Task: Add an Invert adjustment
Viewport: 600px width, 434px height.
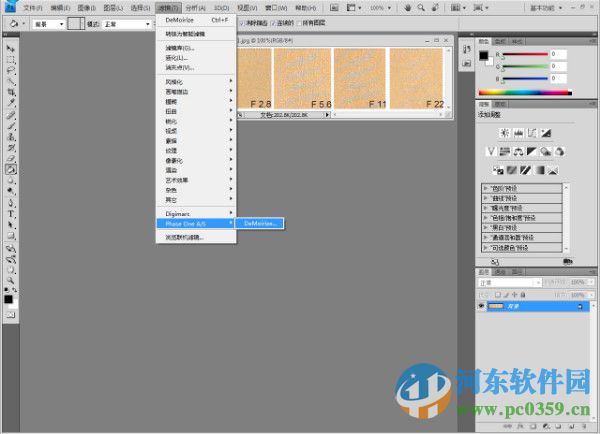Action: pyautogui.click(x=498, y=170)
